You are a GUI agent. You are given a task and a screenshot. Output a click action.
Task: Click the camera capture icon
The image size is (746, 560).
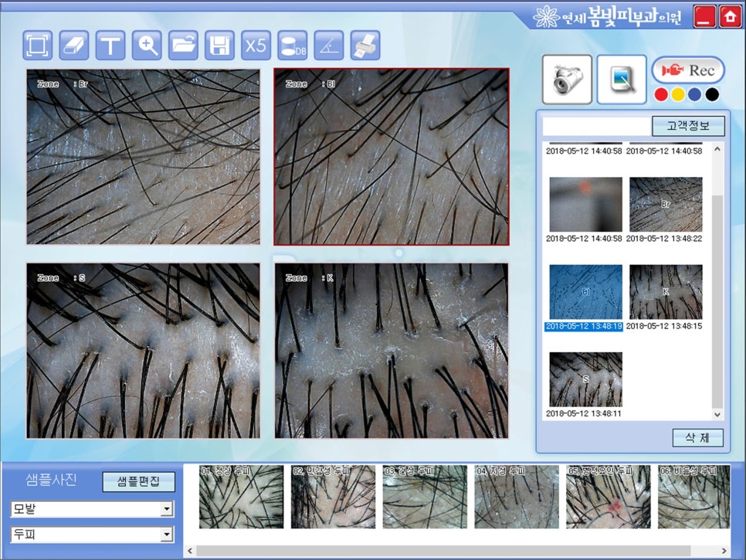click(x=567, y=80)
